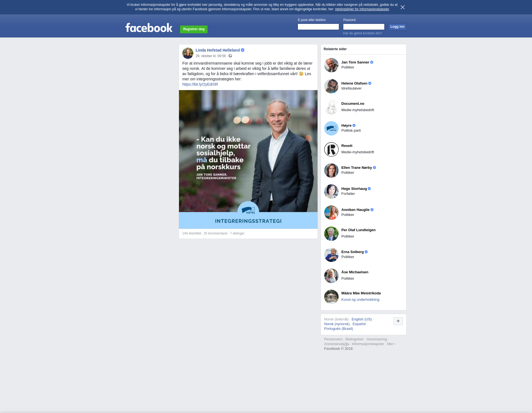This screenshot has height=413, width=532.
Task: Close the cookie notice banner
Action: [402, 7]
